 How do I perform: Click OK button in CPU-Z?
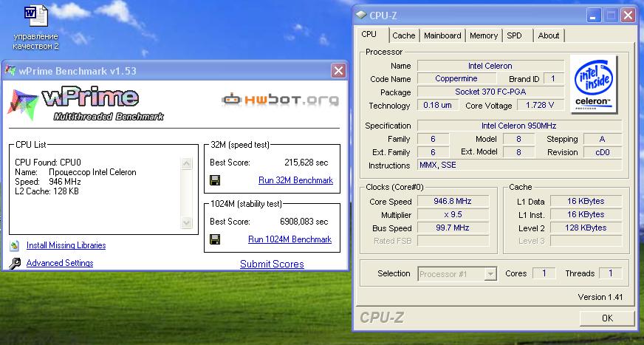pyautogui.click(x=607, y=318)
